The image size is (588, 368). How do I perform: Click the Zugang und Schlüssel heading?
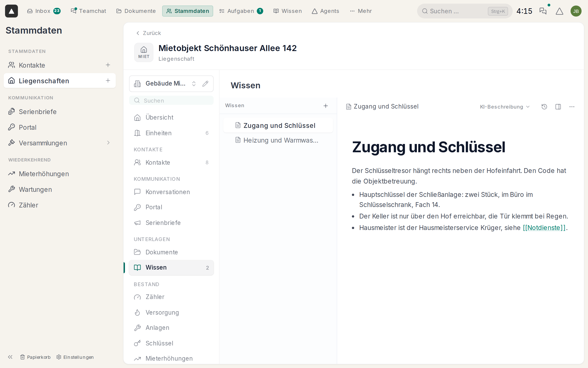[429, 147]
